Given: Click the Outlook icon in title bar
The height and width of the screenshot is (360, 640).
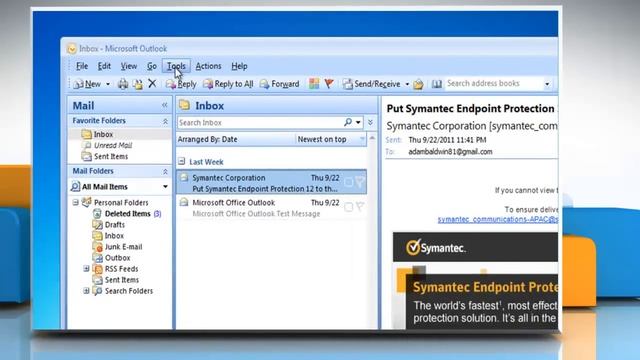Looking at the screenshot, I should (x=71, y=49).
